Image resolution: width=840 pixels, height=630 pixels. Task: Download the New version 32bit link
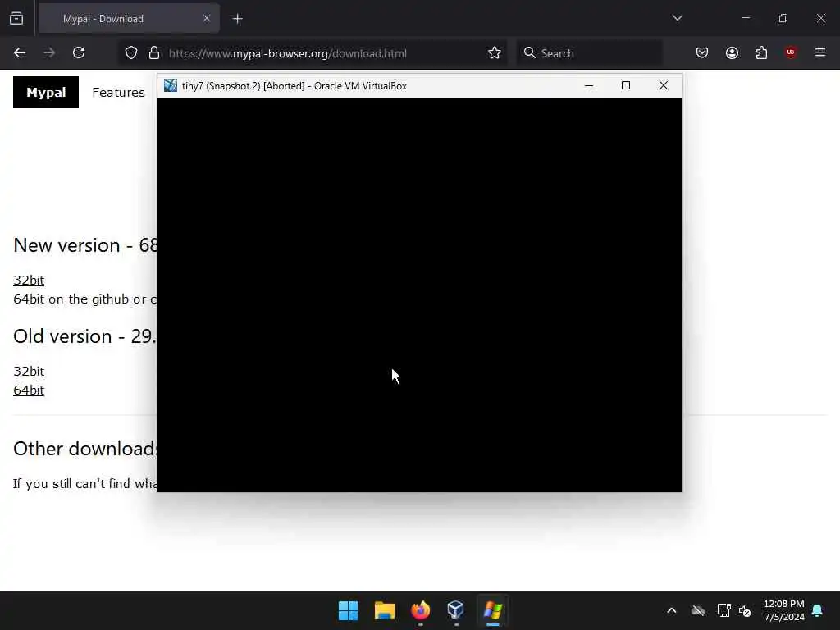coord(29,281)
